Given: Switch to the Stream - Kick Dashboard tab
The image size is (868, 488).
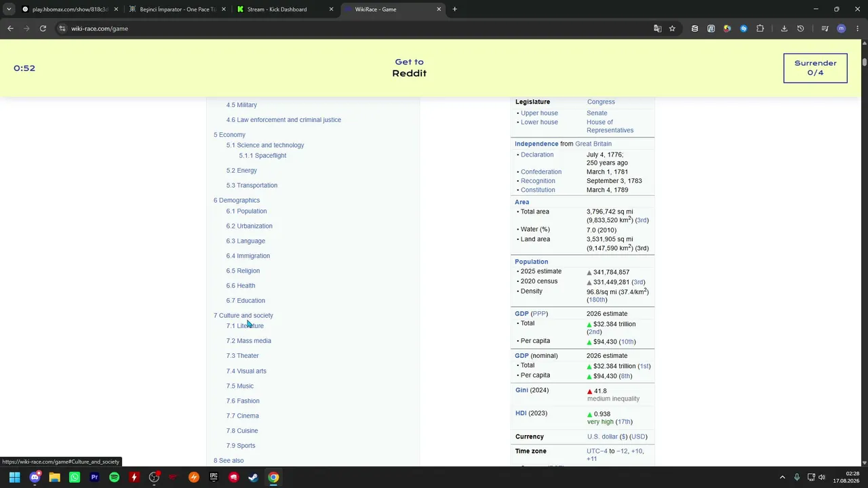Looking at the screenshot, I should click(285, 9).
